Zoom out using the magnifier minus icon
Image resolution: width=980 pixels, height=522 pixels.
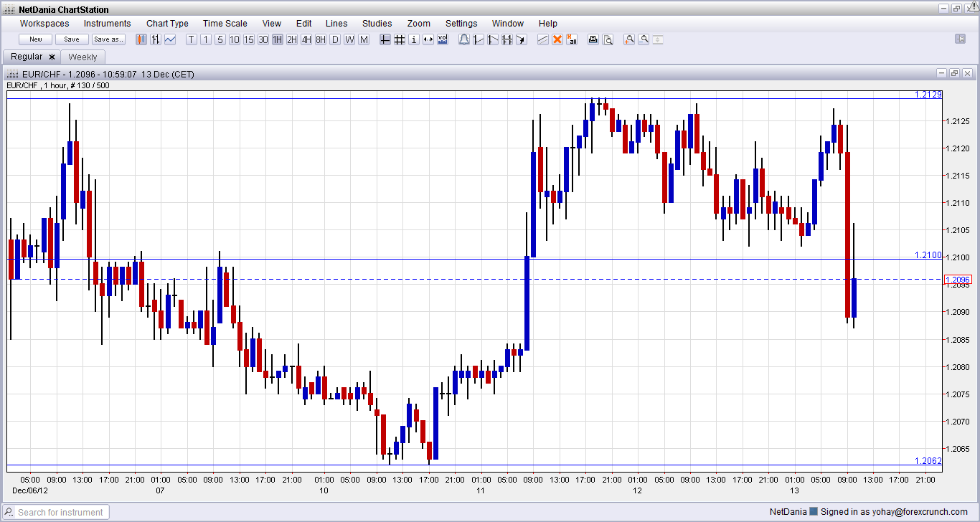(x=644, y=39)
